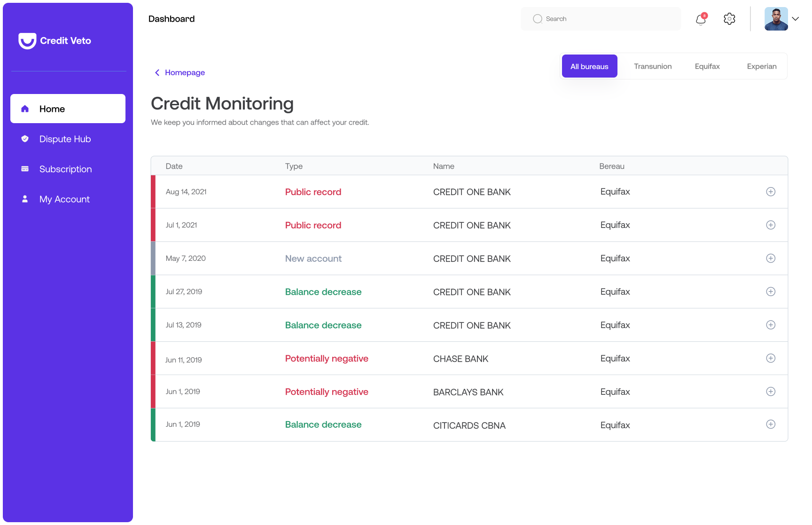Expand the CHASE BANK row details

(771, 358)
